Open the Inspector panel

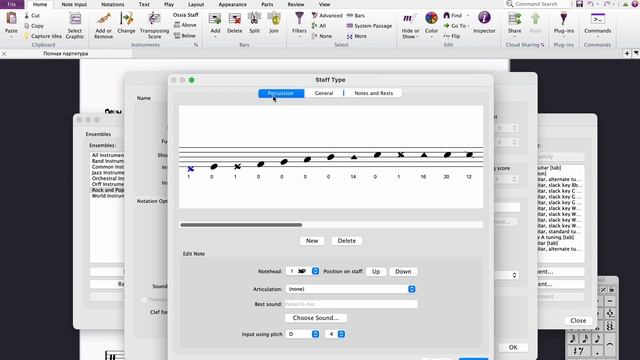(x=484, y=19)
